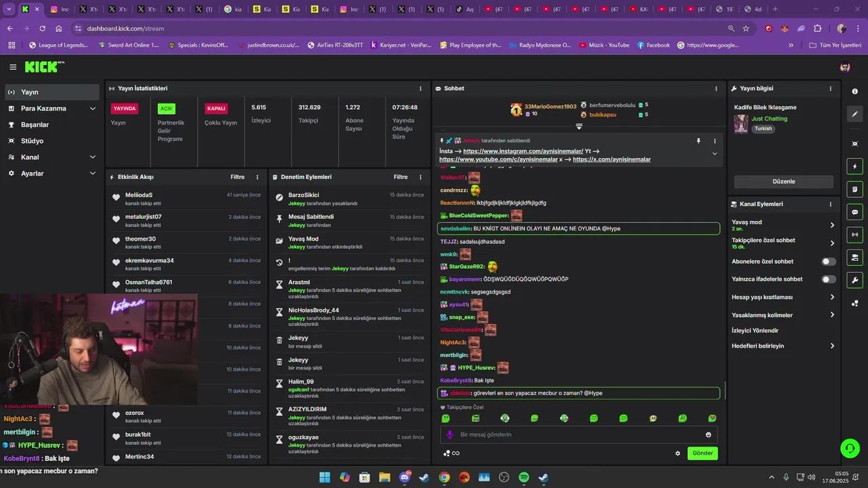This screenshot has height=488, width=868.
Task: Open emoji picker in chat message box
Action: click(709, 434)
